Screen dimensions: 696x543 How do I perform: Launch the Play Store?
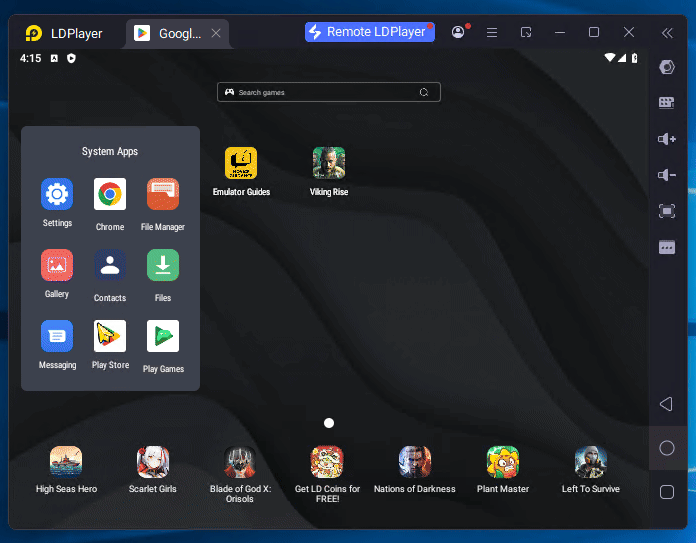pyautogui.click(x=110, y=336)
